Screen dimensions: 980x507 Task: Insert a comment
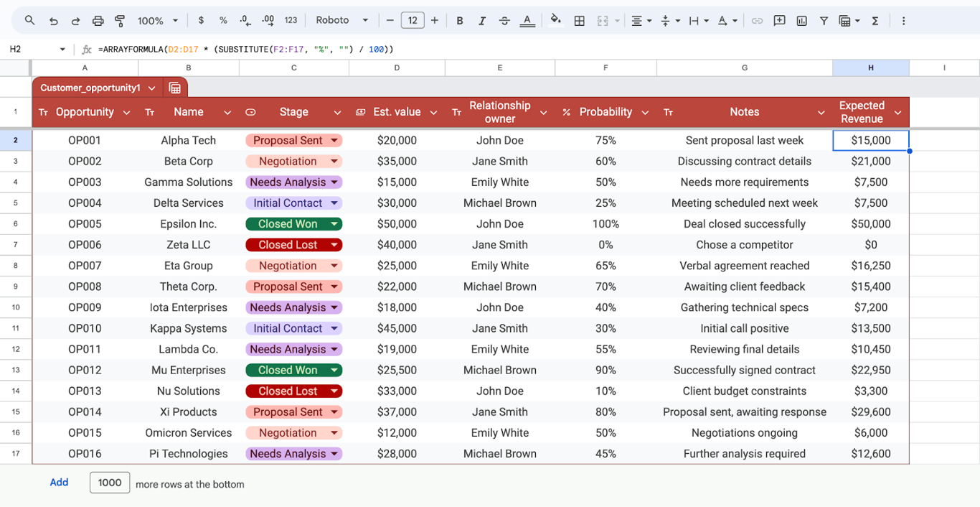pos(779,21)
